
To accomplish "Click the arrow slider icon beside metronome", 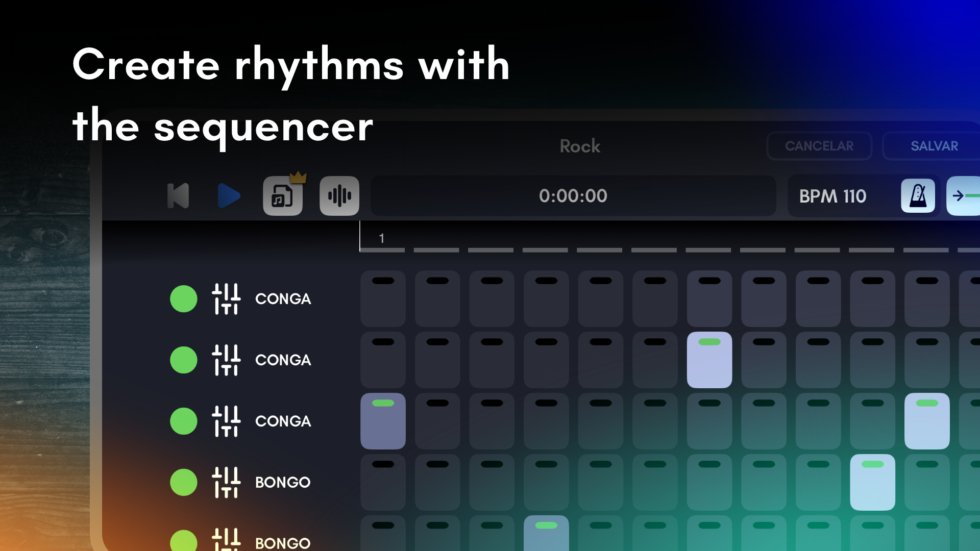I will (964, 196).
